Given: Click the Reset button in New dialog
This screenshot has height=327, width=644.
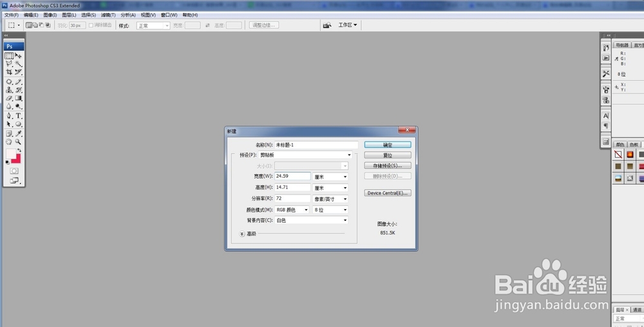Looking at the screenshot, I should 387,155.
